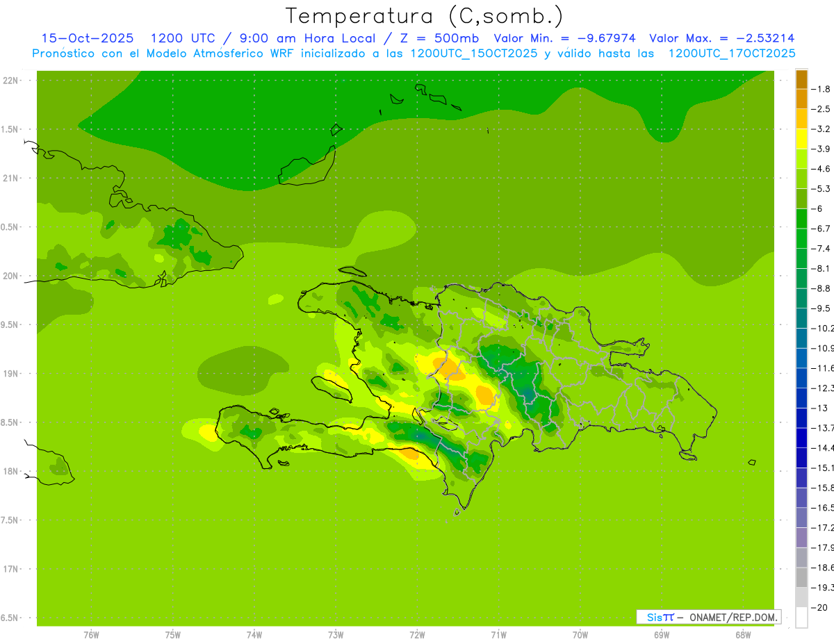Click 'Valor Min. = -9.67974'

[564, 38]
